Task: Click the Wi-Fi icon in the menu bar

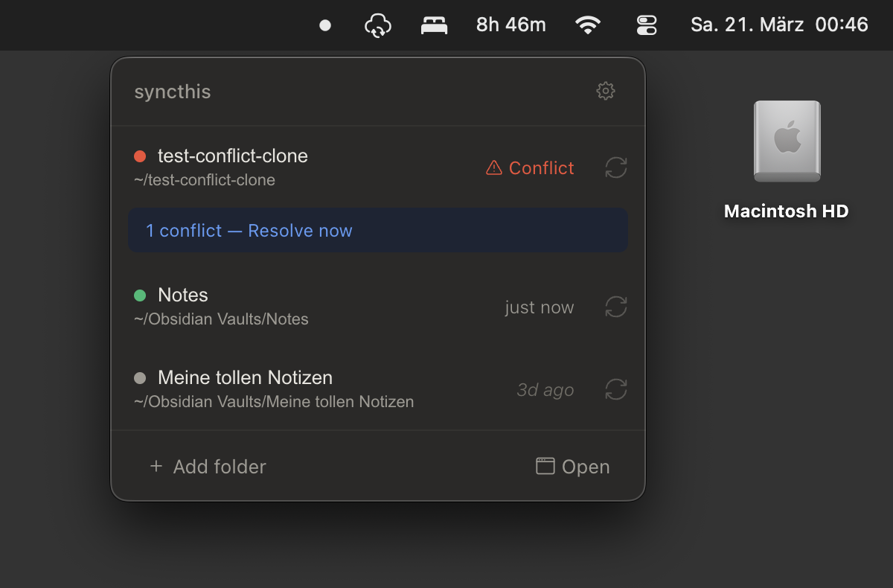Action: click(588, 25)
